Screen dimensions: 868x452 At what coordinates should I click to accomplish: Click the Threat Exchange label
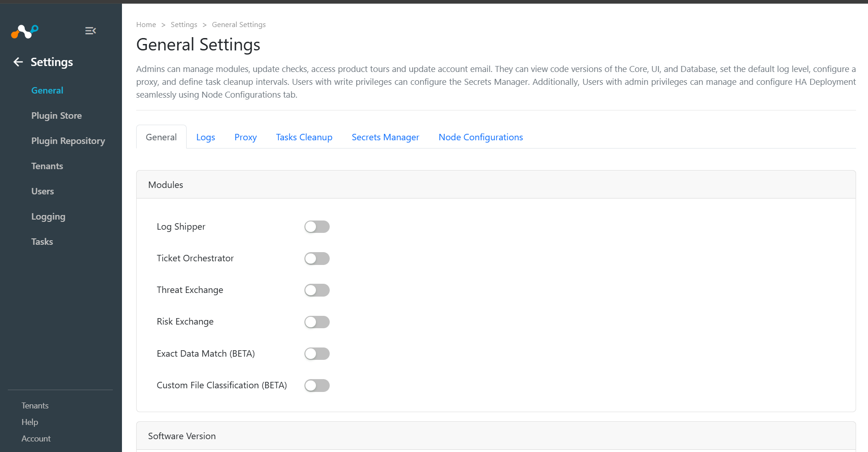tap(190, 290)
